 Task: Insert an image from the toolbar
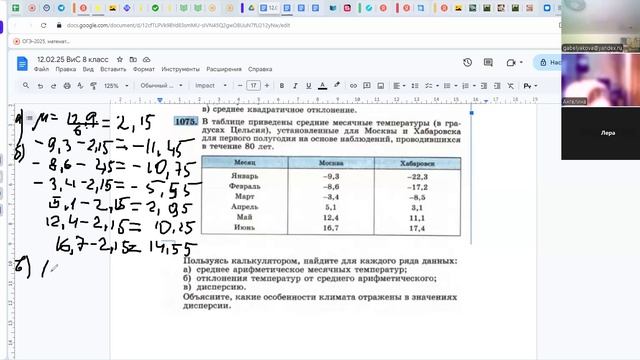(x=381, y=86)
